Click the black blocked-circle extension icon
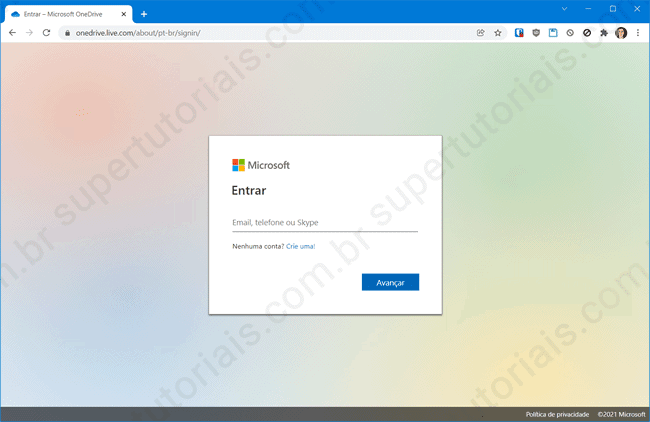650x422 pixels. 587,33
